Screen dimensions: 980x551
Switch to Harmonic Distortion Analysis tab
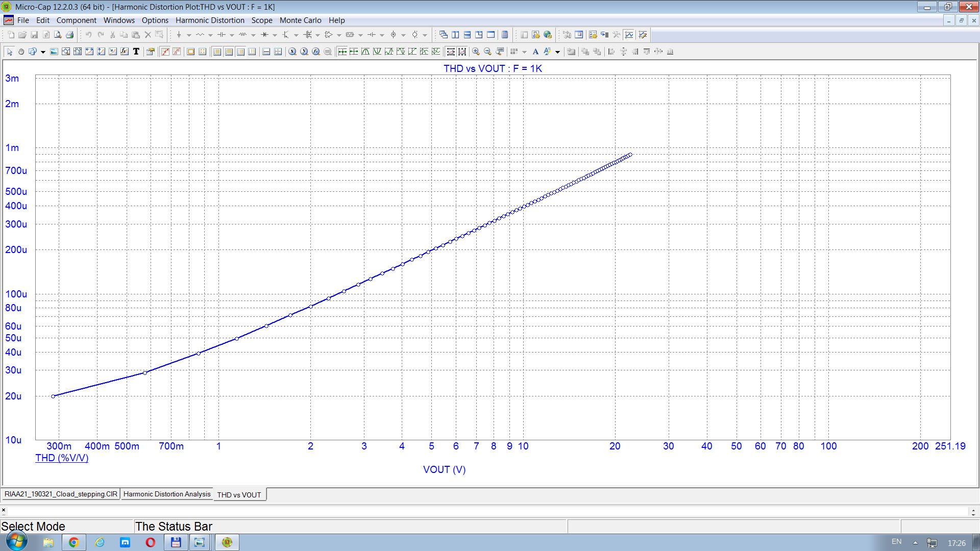coord(167,494)
